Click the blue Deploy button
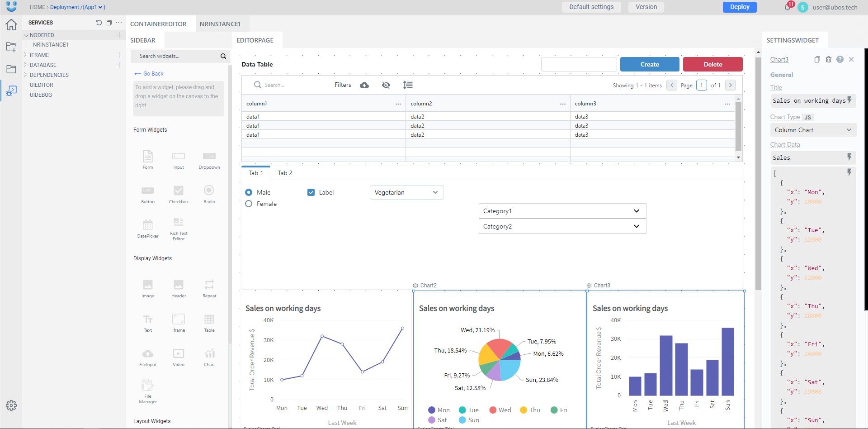 coord(740,7)
